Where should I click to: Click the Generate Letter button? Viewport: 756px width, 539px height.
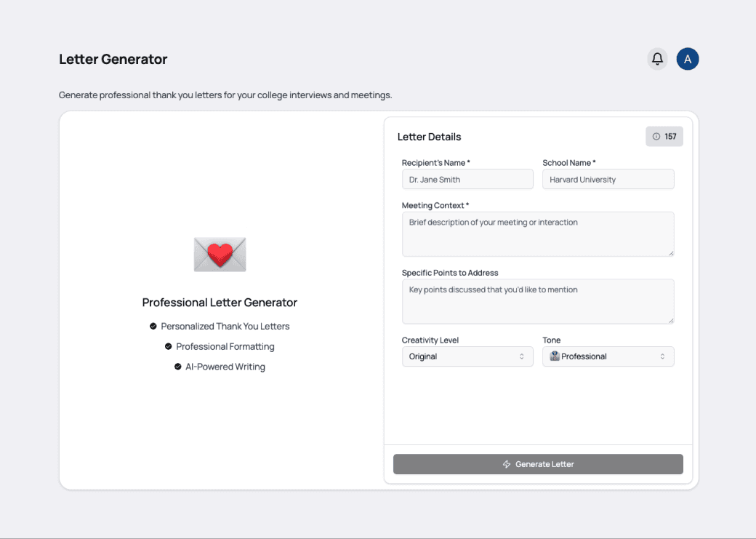point(538,464)
